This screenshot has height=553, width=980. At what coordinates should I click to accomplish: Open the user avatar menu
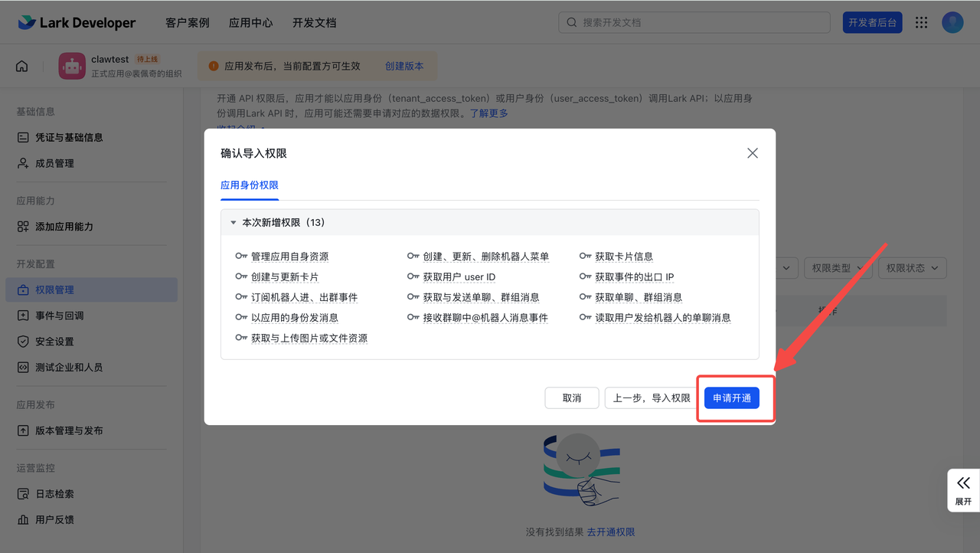click(x=952, y=23)
